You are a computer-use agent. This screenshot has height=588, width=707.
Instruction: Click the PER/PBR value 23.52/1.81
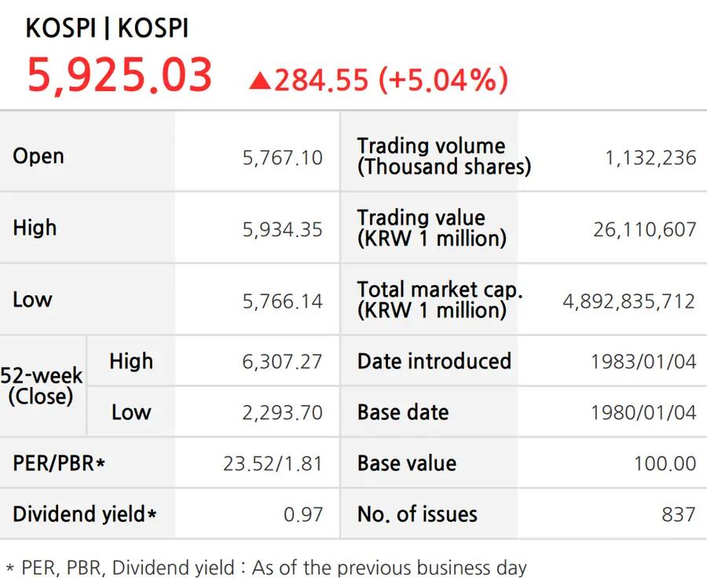tap(273, 464)
